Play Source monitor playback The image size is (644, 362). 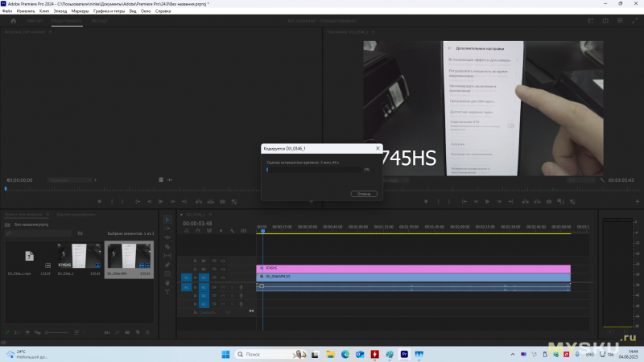click(x=161, y=202)
